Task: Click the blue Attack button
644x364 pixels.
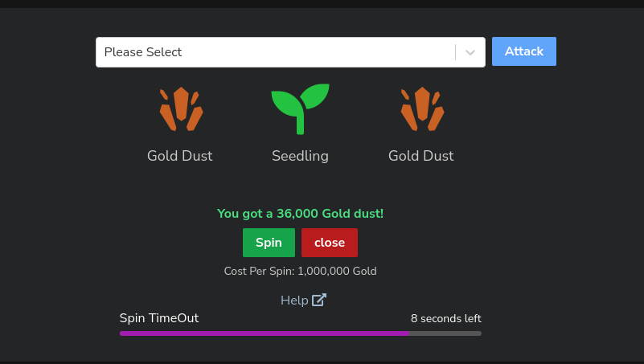Action: click(x=524, y=51)
